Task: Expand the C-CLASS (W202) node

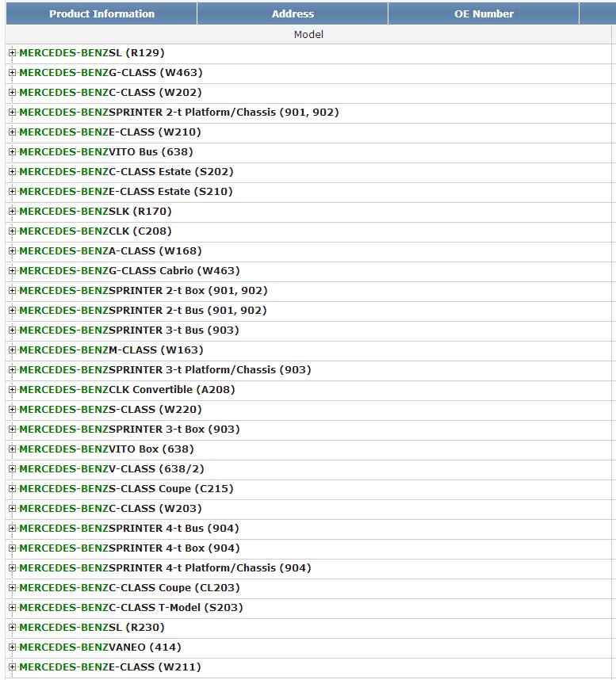Action: coord(12,93)
